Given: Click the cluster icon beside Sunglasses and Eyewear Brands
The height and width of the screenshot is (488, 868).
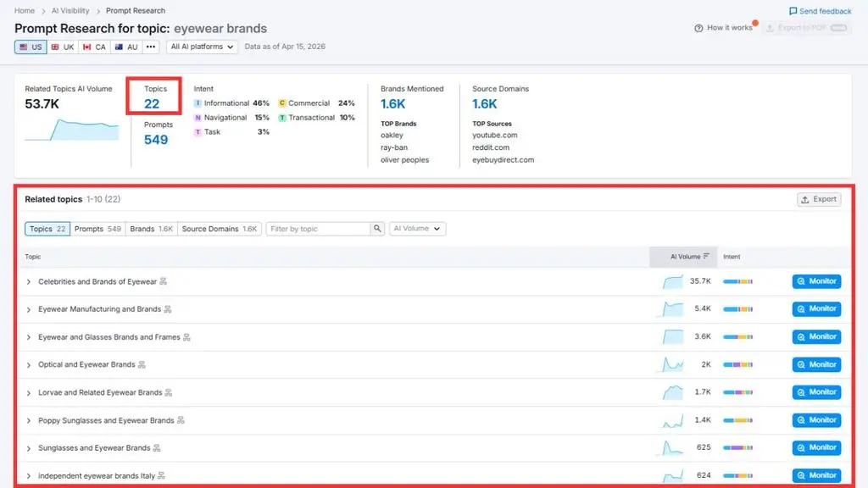Looking at the screenshot, I should pyautogui.click(x=157, y=448).
